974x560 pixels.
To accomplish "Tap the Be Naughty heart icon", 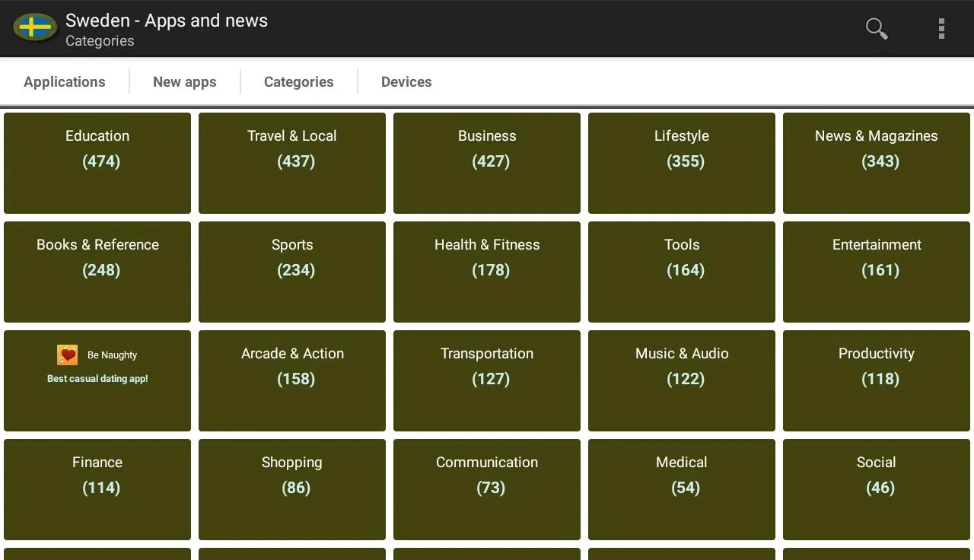I will (x=68, y=355).
